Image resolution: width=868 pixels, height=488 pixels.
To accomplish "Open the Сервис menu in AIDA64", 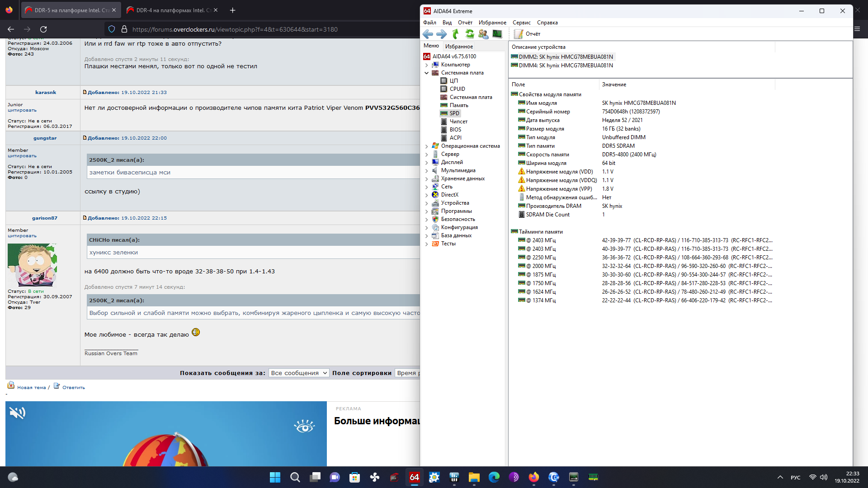I will coord(521,23).
